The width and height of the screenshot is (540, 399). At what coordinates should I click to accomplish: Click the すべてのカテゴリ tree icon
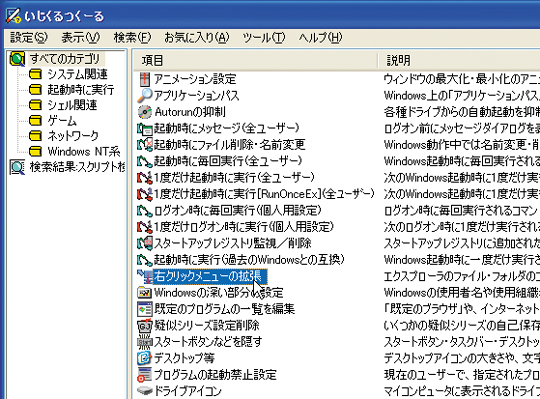pyautogui.click(x=17, y=59)
